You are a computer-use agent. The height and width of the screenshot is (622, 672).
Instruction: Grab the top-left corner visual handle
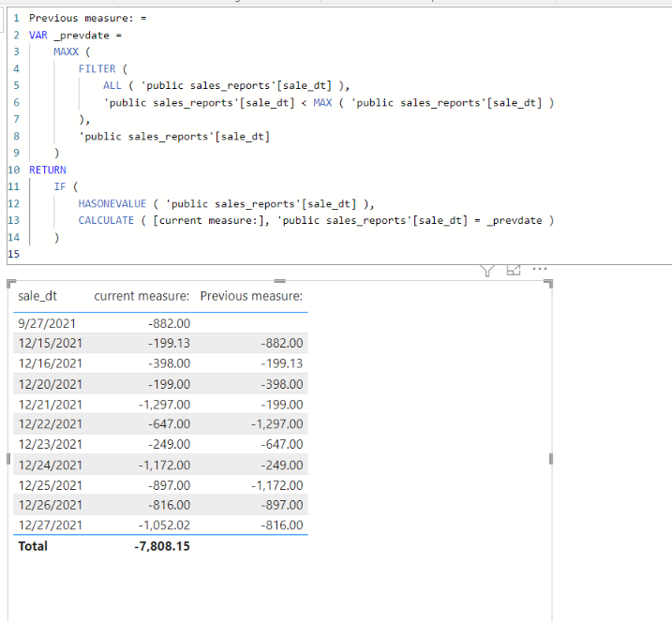11,283
